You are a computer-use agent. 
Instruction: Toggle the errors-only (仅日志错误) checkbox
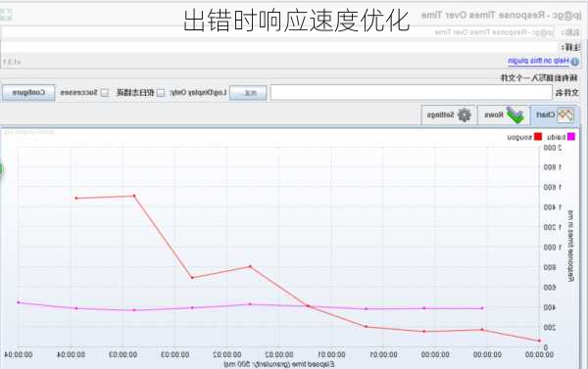(x=161, y=93)
